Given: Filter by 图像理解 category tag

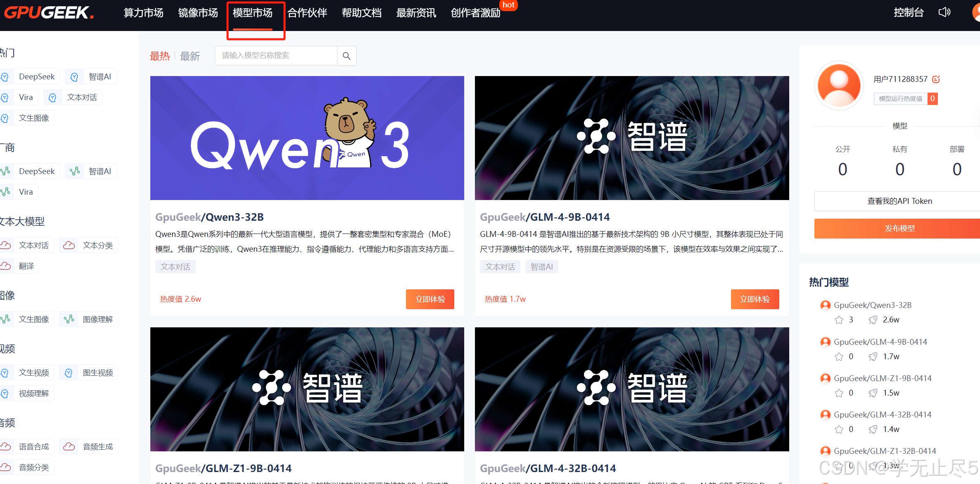Looking at the screenshot, I should point(97,319).
